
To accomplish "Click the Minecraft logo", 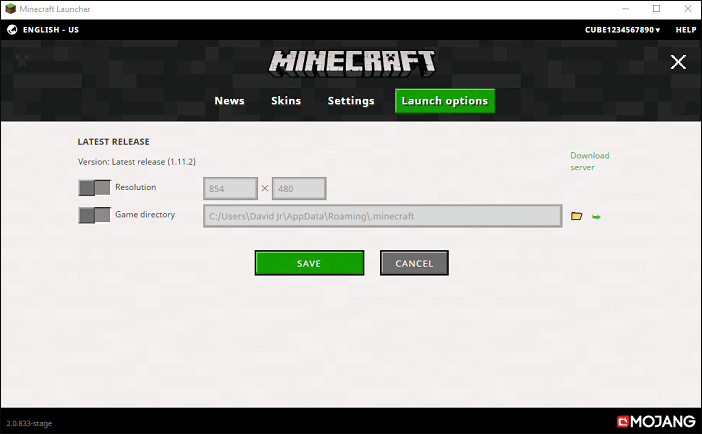I will point(350,60).
